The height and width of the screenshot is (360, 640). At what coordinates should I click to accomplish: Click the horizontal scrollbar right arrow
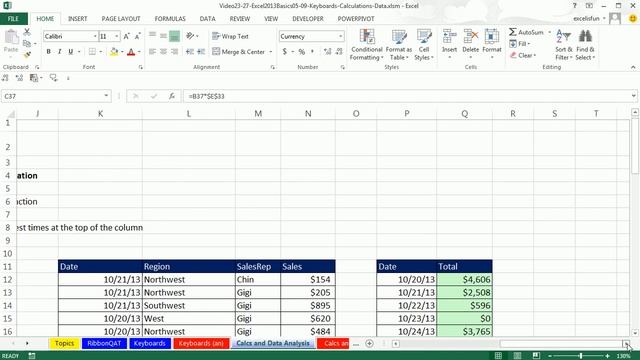pos(626,344)
